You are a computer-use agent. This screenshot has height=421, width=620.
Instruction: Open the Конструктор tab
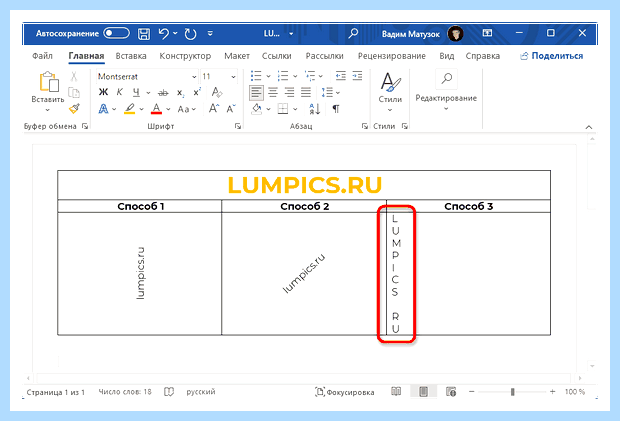tap(185, 56)
